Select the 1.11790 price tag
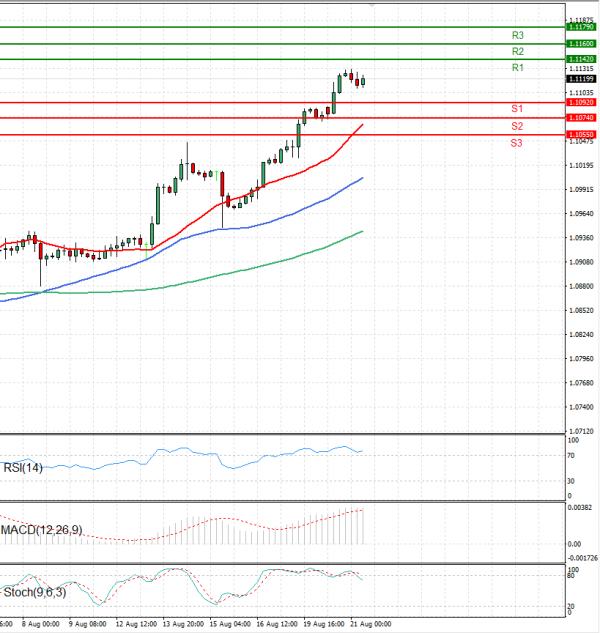The height and width of the screenshot is (633, 600). tap(581, 27)
